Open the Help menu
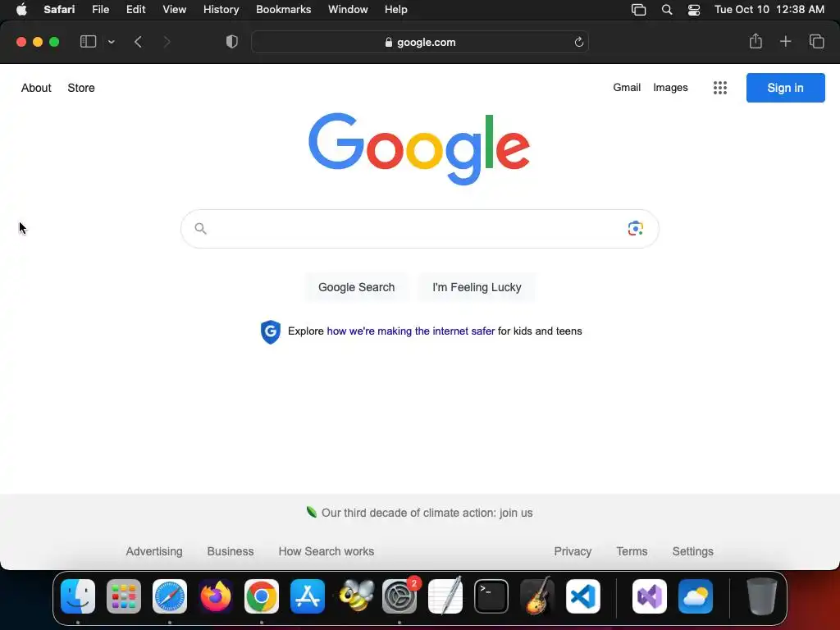The image size is (840, 630). pos(396,9)
